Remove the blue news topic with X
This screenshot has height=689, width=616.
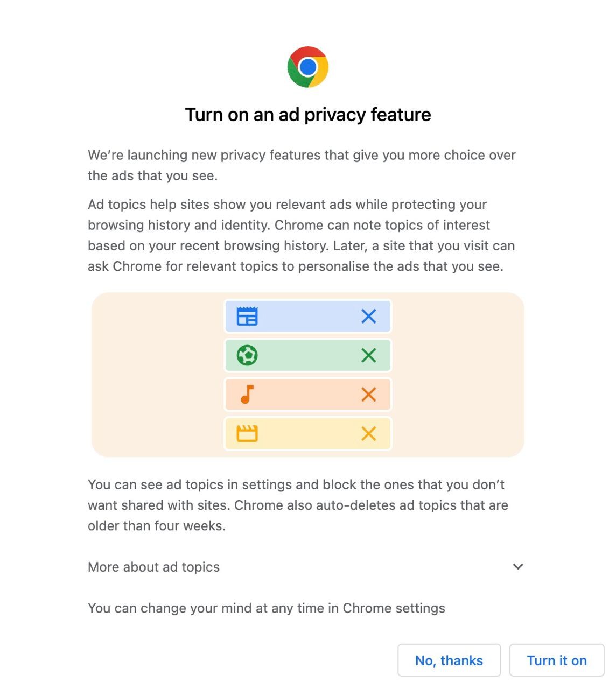pos(369,316)
